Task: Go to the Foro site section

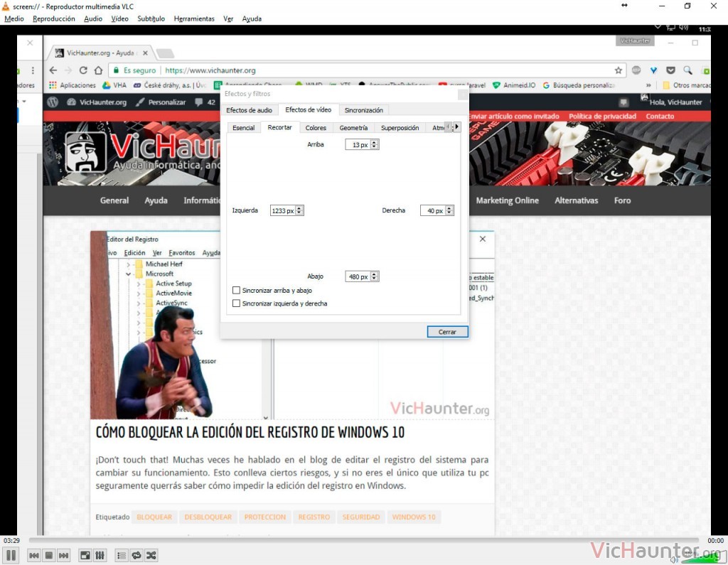Action: (622, 200)
